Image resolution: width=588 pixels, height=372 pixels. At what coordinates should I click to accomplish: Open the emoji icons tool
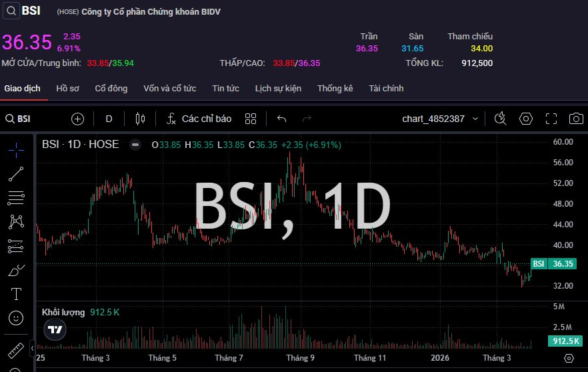tap(16, 318)
